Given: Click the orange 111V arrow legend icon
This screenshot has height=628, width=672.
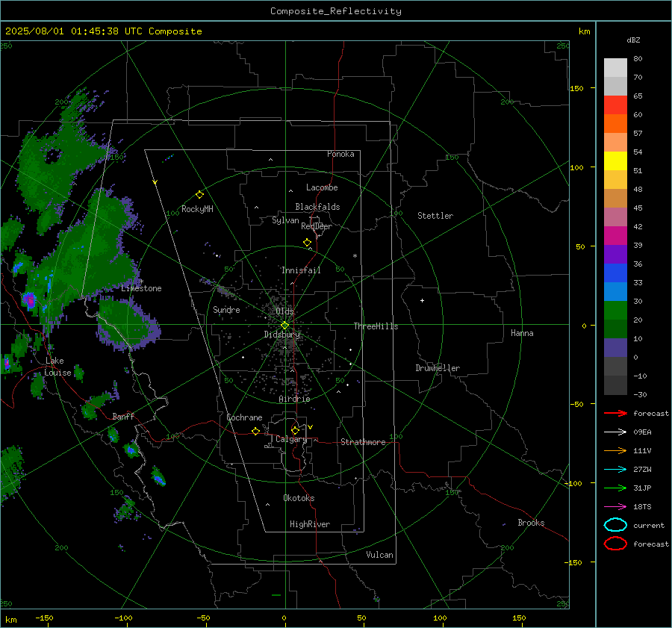Looking at the screenshot, I should pyautogui.click(x=615, y=450).
